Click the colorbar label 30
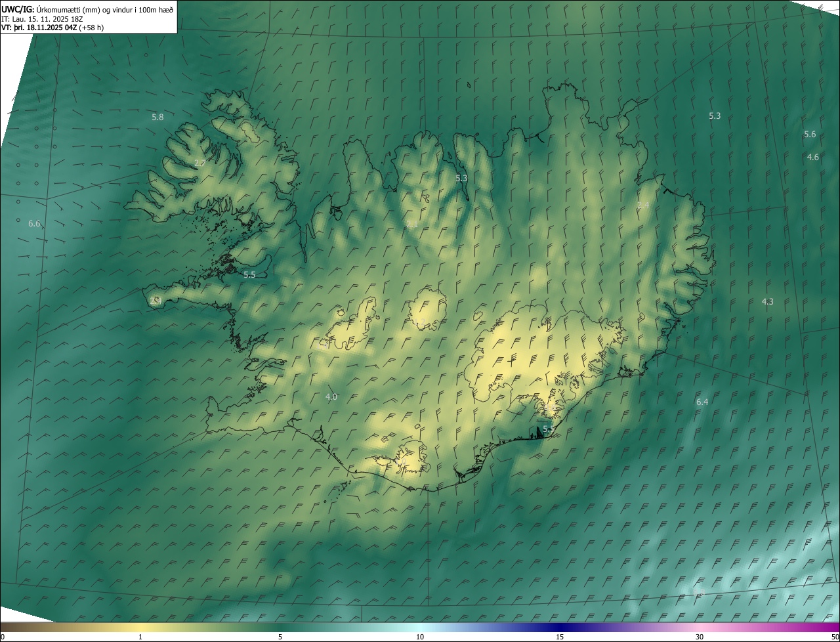This screenshot has height=642, width=840. pyautogui.click(x=700, y=637)
